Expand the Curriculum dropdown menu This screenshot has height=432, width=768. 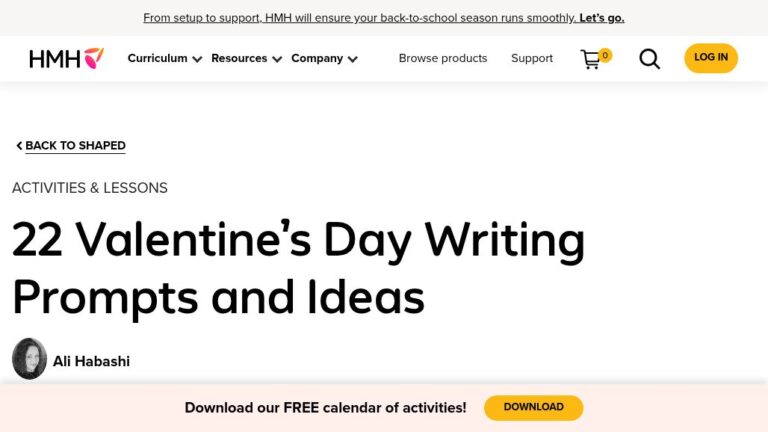(165, 58)
